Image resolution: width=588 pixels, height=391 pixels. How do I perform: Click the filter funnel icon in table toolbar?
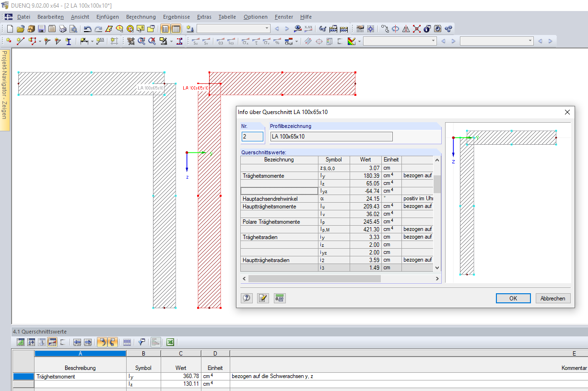141,342
